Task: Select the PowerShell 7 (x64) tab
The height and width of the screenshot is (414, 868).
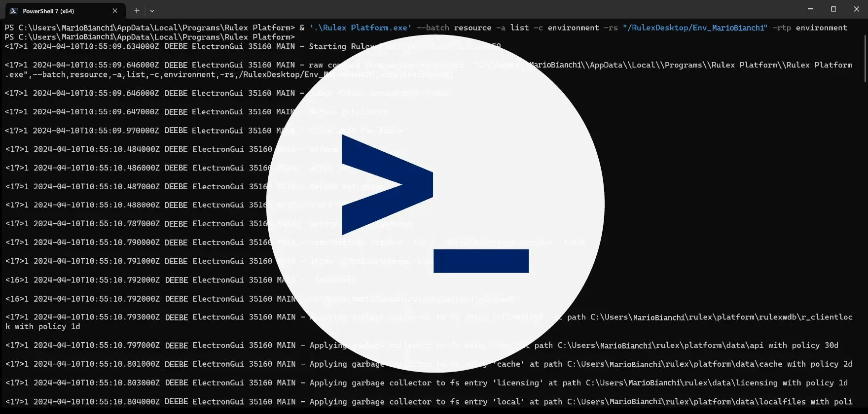Action: click(64, 10)
